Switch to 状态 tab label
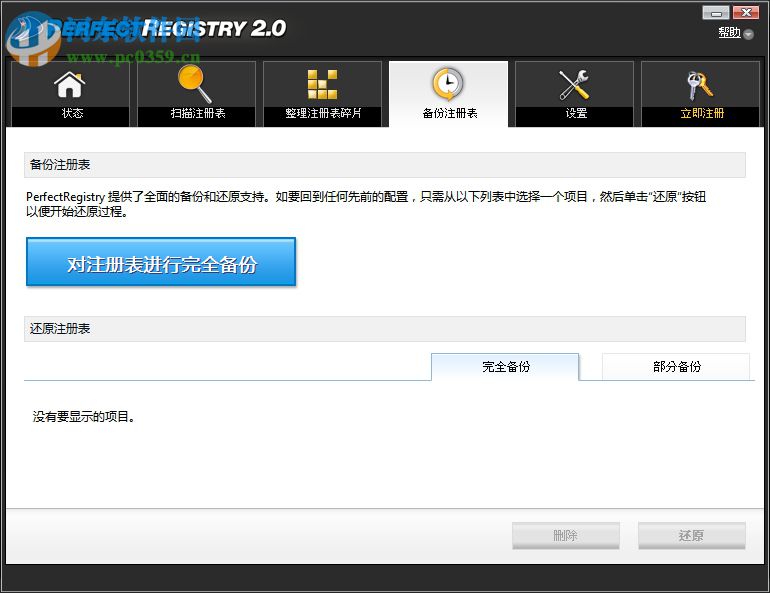 pos(72,113)
